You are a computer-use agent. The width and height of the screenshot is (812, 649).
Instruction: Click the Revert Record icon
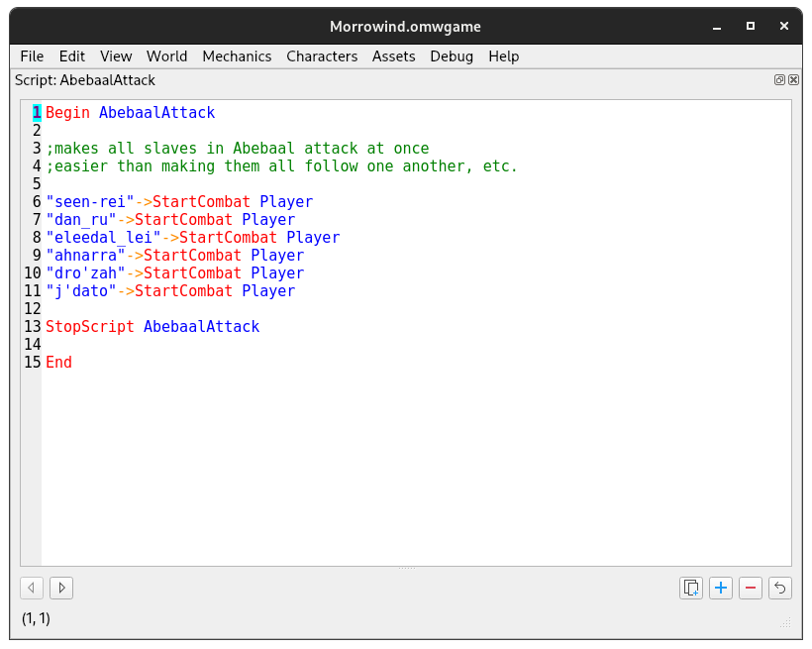click(x=779, y=588)
